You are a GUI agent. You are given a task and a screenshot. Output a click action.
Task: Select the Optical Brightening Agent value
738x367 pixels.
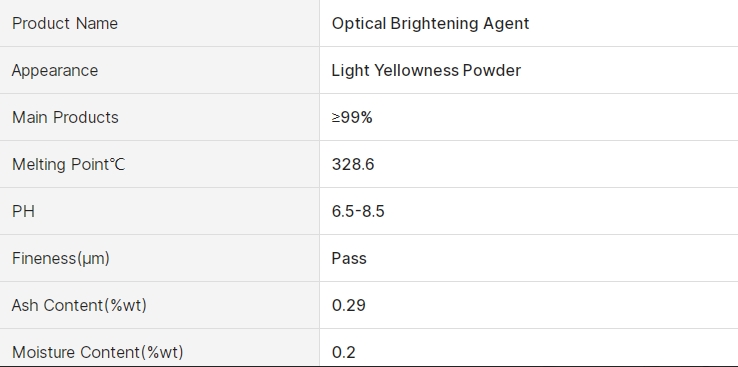430,23
